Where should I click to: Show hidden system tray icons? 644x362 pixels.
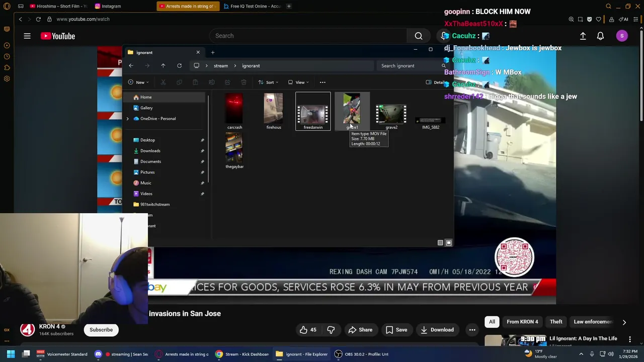coord(581,354)
